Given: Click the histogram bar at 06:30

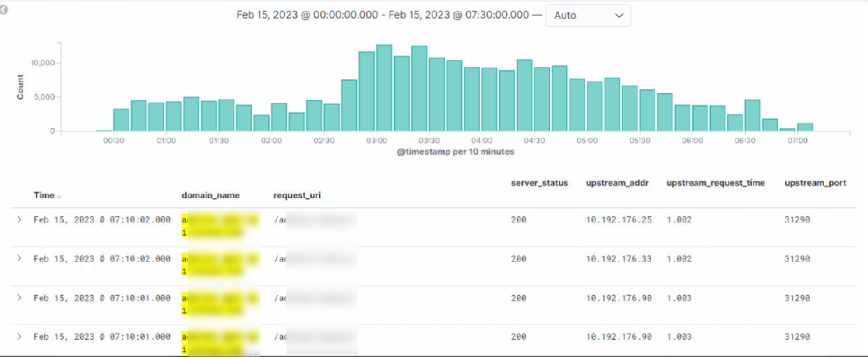Looking at the screenshot, I should pos(753,115).
